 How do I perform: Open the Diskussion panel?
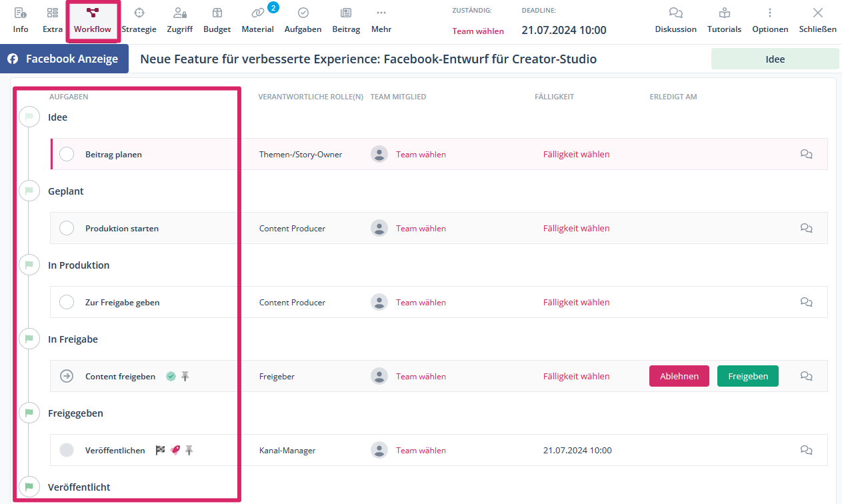point(675,20)
